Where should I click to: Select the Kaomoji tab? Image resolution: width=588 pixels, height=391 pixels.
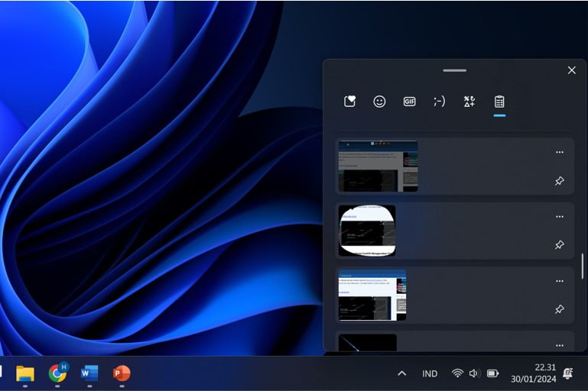pos(439,102)
